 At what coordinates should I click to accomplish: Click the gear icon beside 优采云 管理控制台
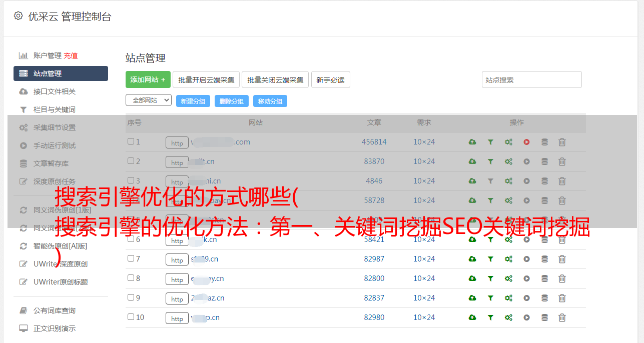coord(19,16)
